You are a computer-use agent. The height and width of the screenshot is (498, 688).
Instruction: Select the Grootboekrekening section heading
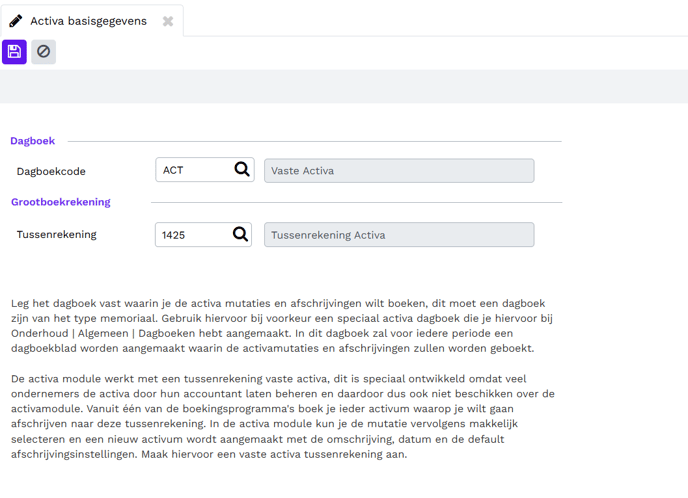click(x=60, y=202)
